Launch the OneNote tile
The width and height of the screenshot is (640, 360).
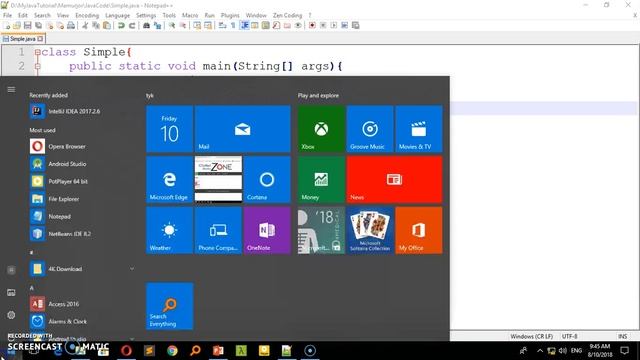267,230
